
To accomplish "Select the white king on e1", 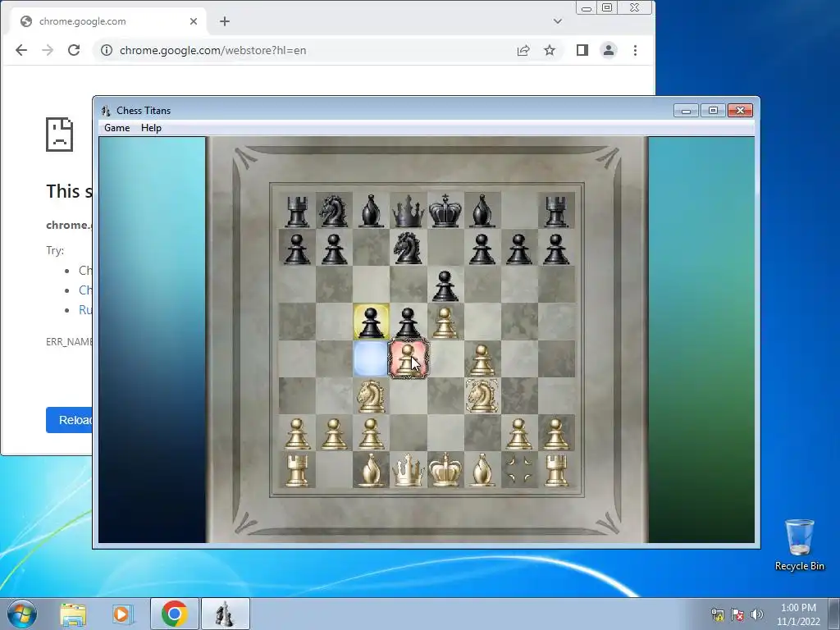I will [x=445, y=470].
